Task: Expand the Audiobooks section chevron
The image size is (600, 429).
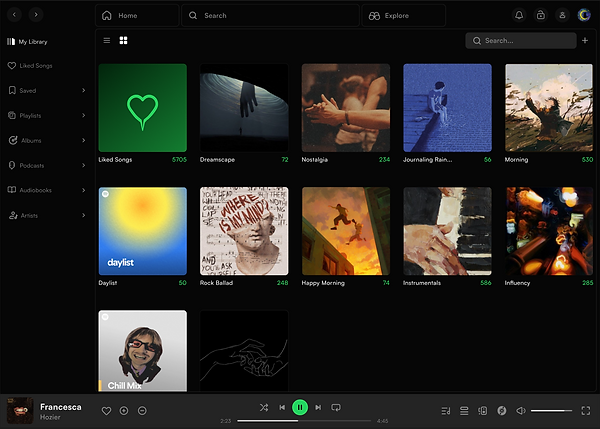Action: click(83, 190)
